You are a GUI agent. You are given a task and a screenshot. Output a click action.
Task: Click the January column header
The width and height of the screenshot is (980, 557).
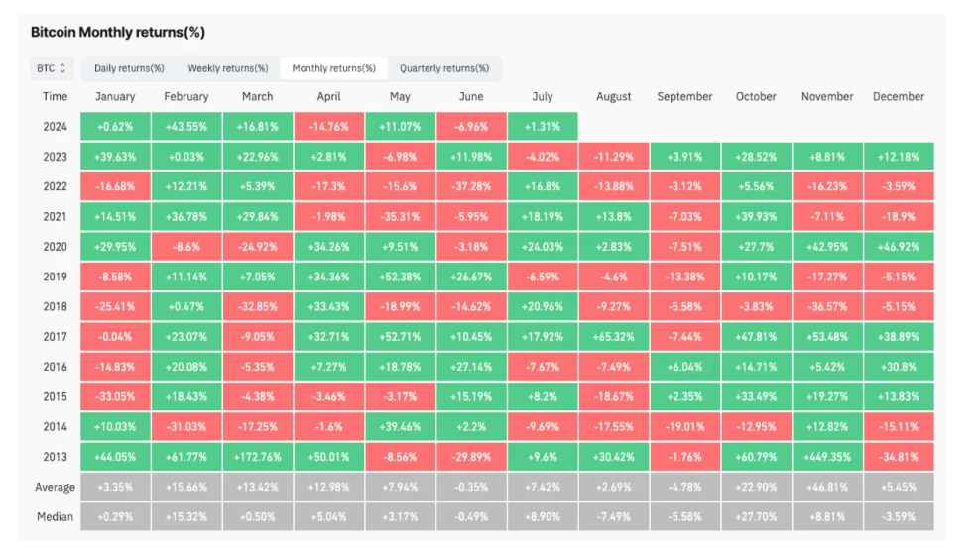pos(115,97)
